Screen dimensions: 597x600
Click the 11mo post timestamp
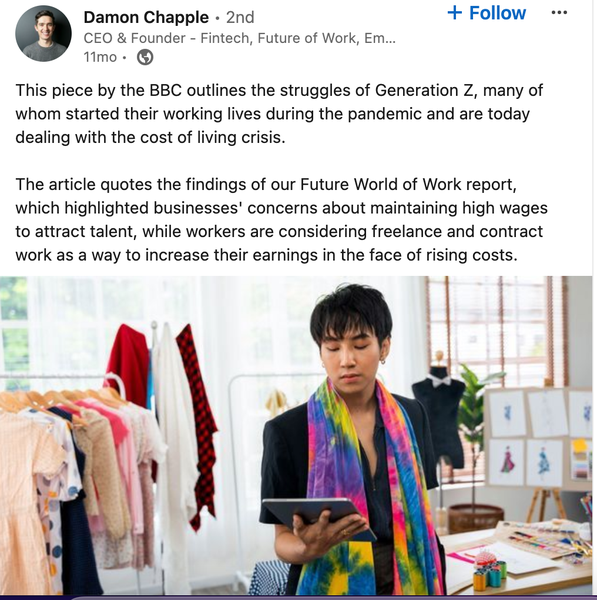click(x=100, y=57)
